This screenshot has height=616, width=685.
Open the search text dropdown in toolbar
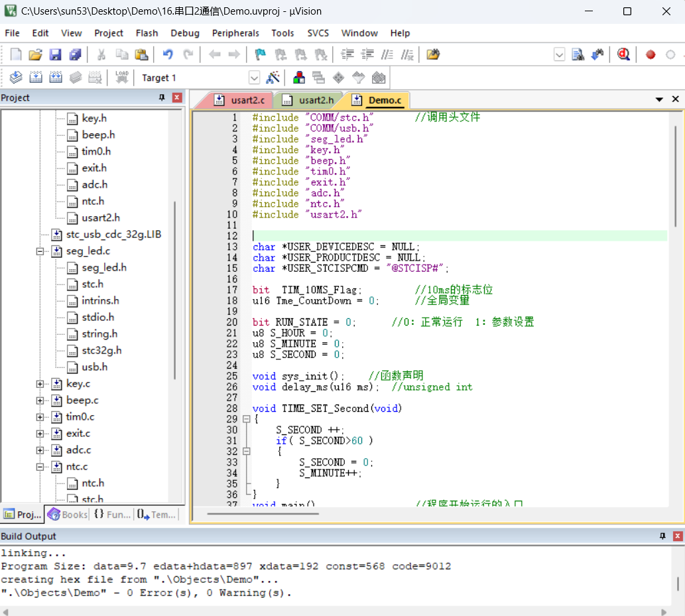pos(559,54)
